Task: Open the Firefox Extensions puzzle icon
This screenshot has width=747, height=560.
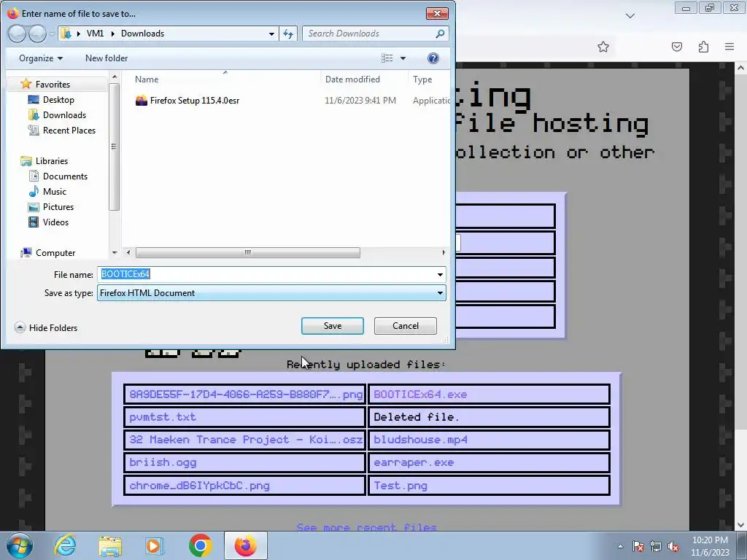Action: click(703, 47)
